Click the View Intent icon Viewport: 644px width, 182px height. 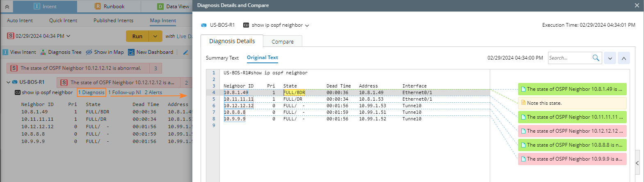[x=5, y=52]
